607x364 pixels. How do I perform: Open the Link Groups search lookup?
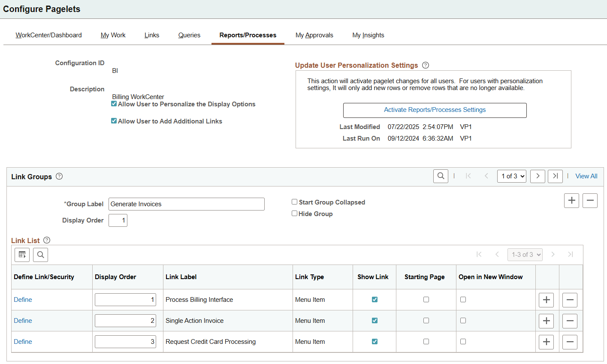pyautogui.click(x=441, y=176)
